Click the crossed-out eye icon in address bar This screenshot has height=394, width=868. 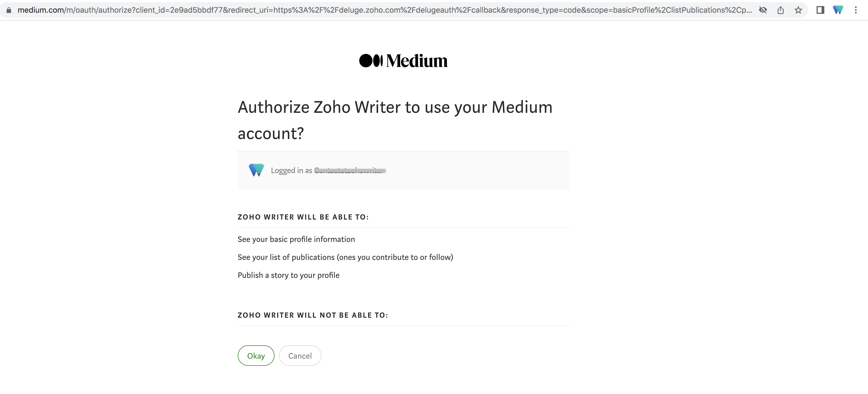pos(763,10)
